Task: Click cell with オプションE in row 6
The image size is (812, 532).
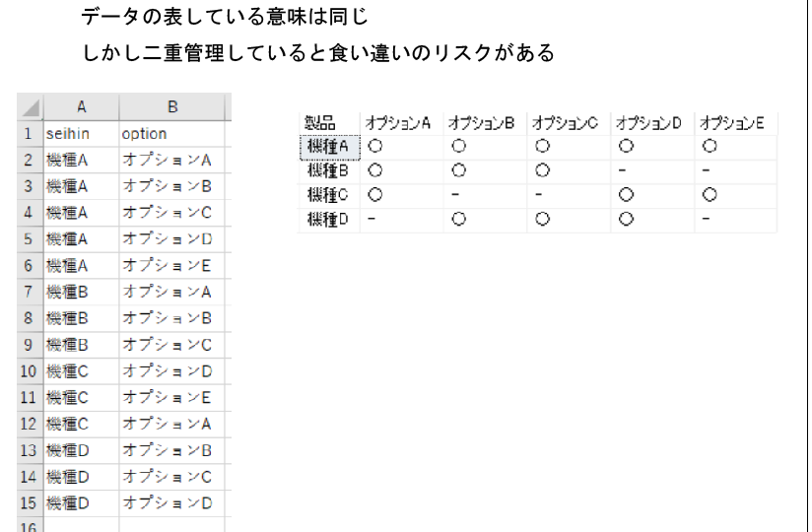Action: pyautogui.click(x=172, y=265)
